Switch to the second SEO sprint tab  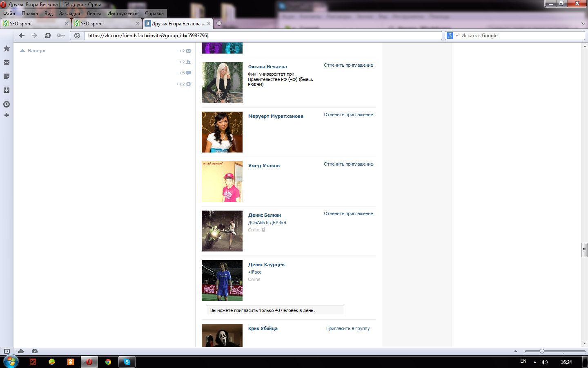point(107,24)
